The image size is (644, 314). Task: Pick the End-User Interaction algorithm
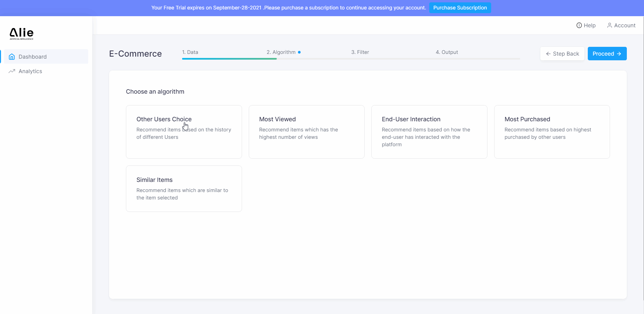429,132
